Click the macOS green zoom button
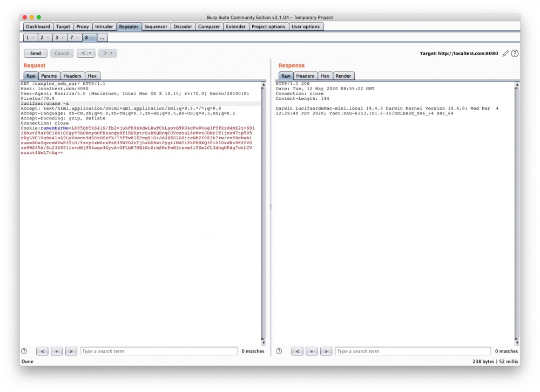 (39, 17)
